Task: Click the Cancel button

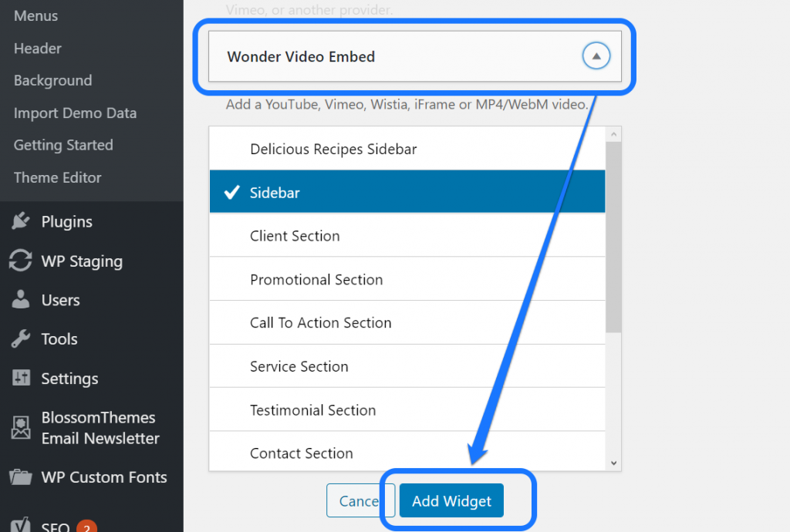Action: pyautogui.click(x=360, y=501)
